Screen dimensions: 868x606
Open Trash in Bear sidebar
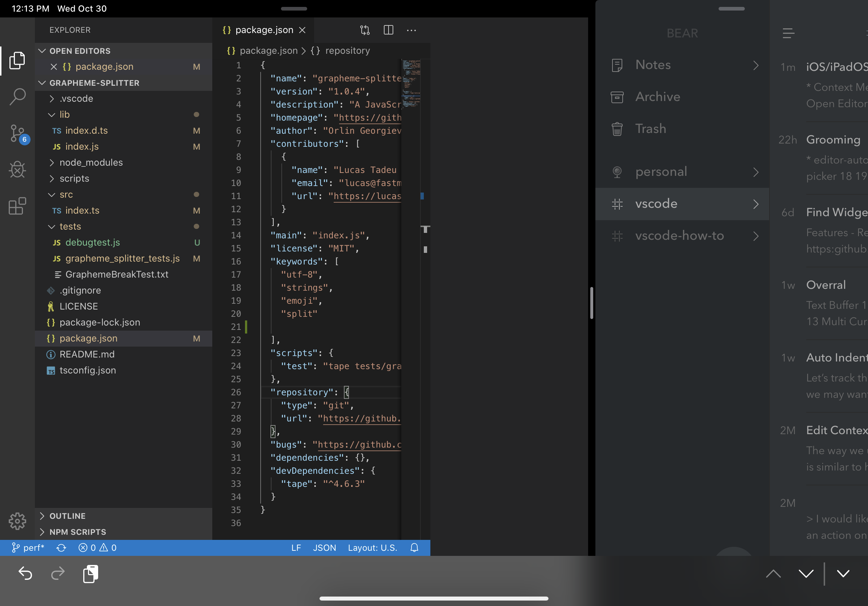click(682, 129)
